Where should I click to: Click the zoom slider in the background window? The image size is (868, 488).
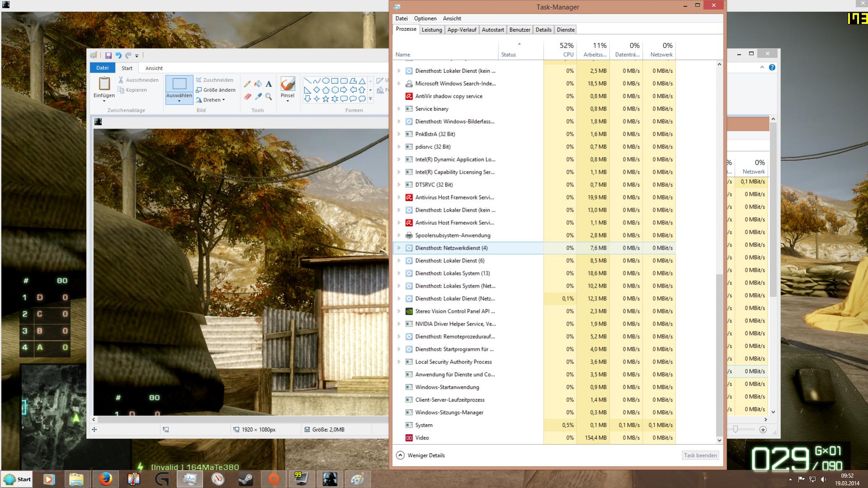click(x=735, y=429)
